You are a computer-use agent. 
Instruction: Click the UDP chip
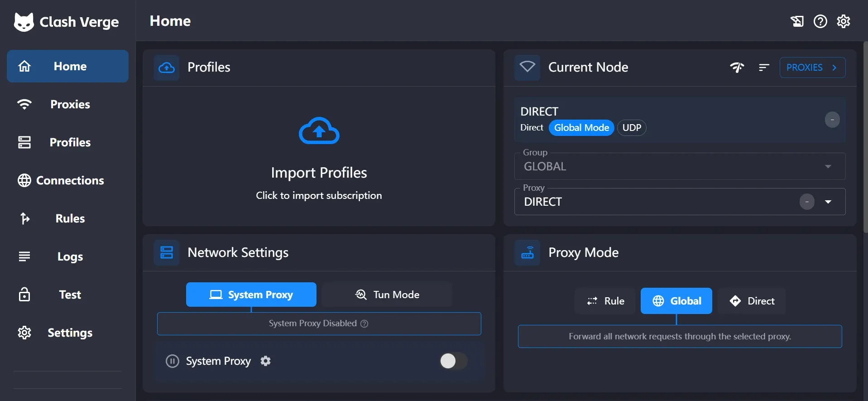632,128
